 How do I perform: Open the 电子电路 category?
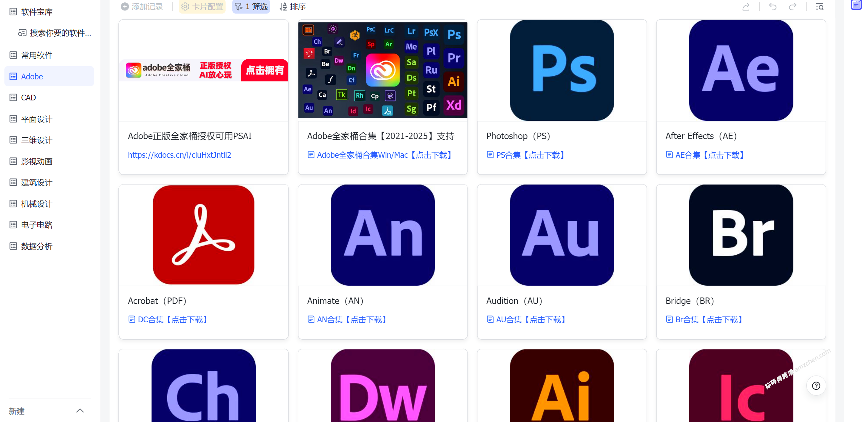pyautogui.click(x=49, y=225)
